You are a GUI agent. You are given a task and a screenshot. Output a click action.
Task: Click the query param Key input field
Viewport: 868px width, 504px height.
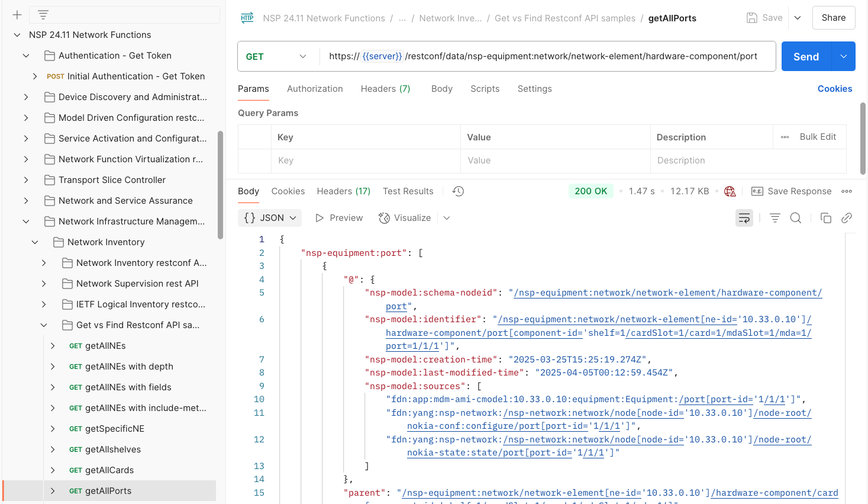tap(366, 160)
